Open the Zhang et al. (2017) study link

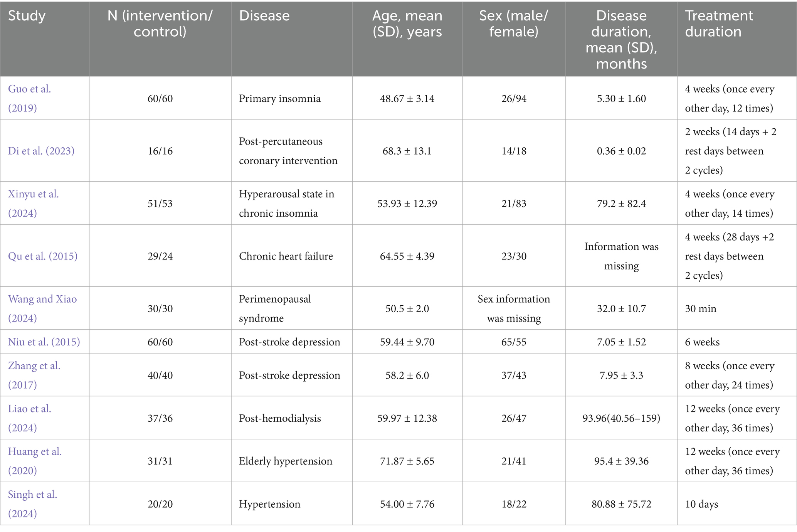34,375
